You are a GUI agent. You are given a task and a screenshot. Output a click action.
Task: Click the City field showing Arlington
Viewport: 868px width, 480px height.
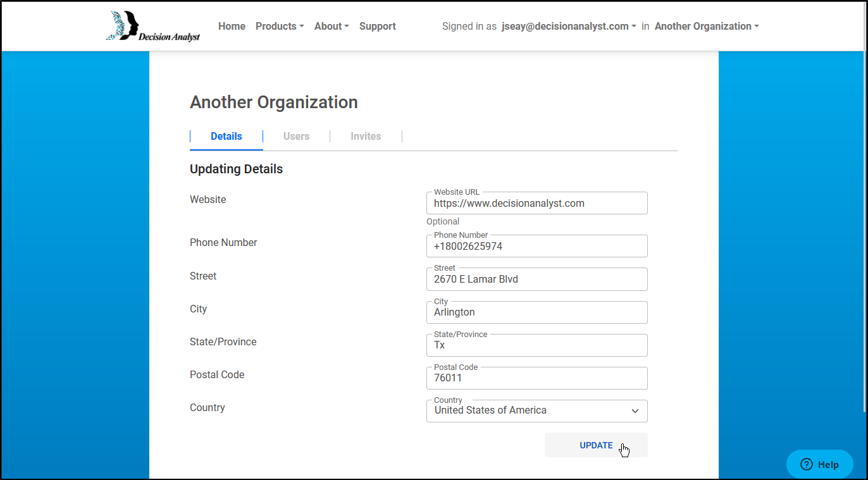tap(536, 312)
